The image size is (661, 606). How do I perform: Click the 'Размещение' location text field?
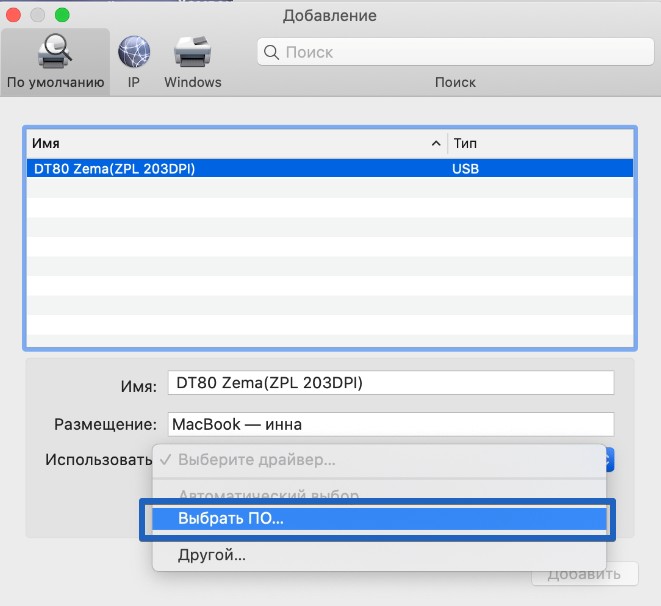click(390, 424)
